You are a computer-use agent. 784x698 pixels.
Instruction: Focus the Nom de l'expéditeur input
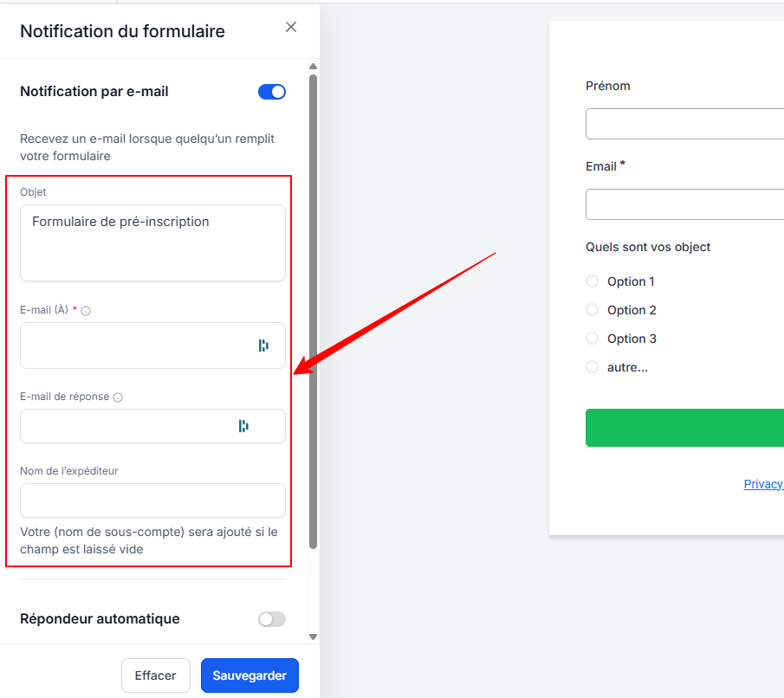152,501
